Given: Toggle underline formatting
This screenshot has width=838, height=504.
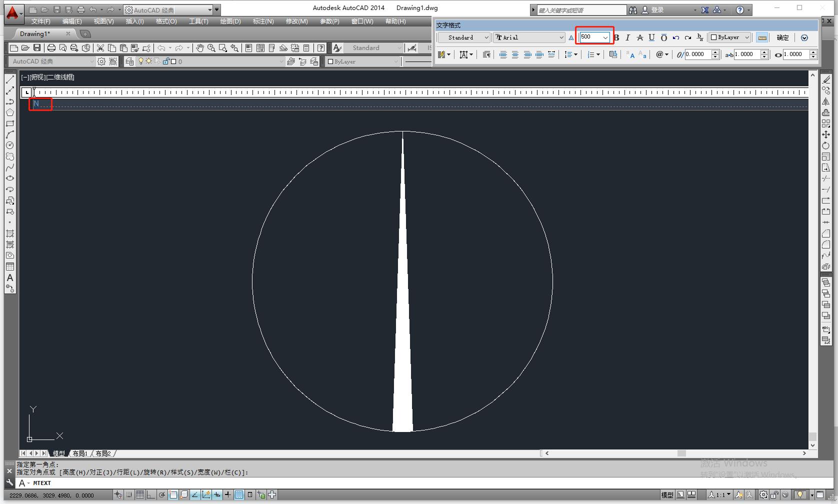Looking at the screenshot, I should 651,37.
